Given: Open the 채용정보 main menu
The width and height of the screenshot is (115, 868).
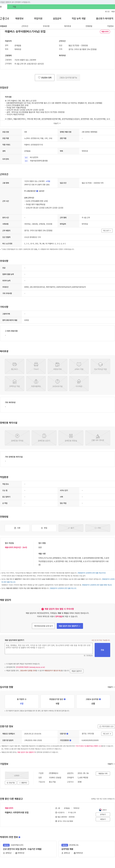Looking at the screenshot, I should (19, 19).
